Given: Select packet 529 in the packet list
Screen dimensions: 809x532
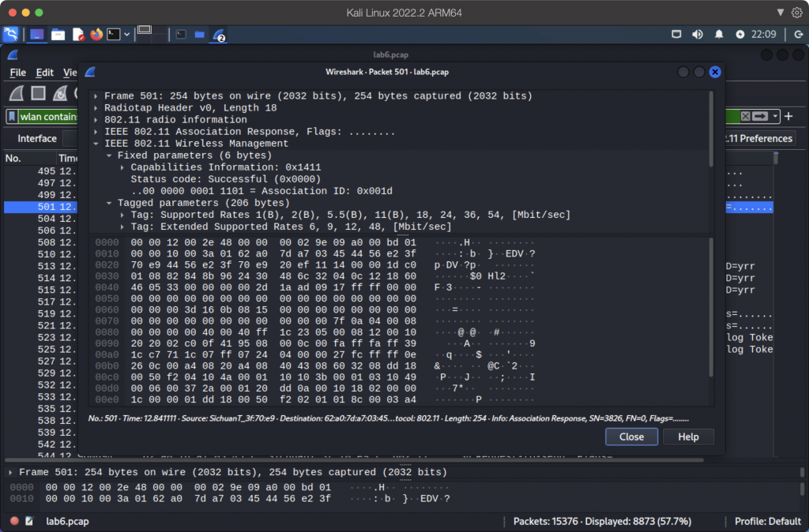Looking at the screenshot, I should (x=41, y=373).
